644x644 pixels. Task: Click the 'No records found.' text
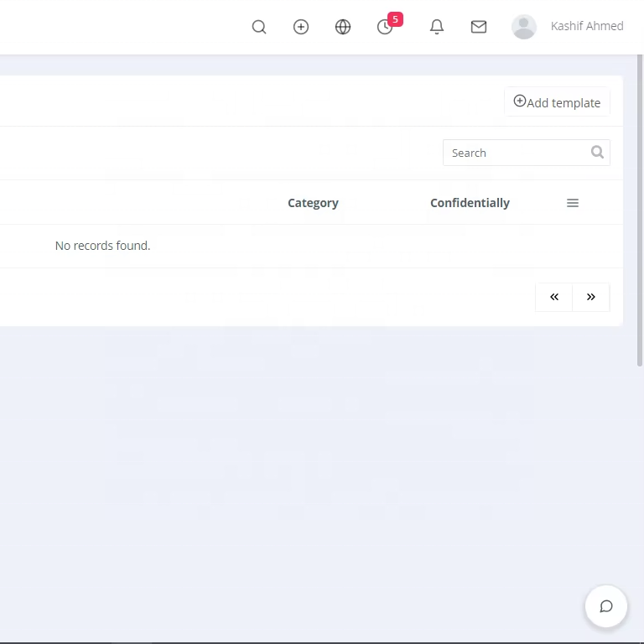point(102,246)
